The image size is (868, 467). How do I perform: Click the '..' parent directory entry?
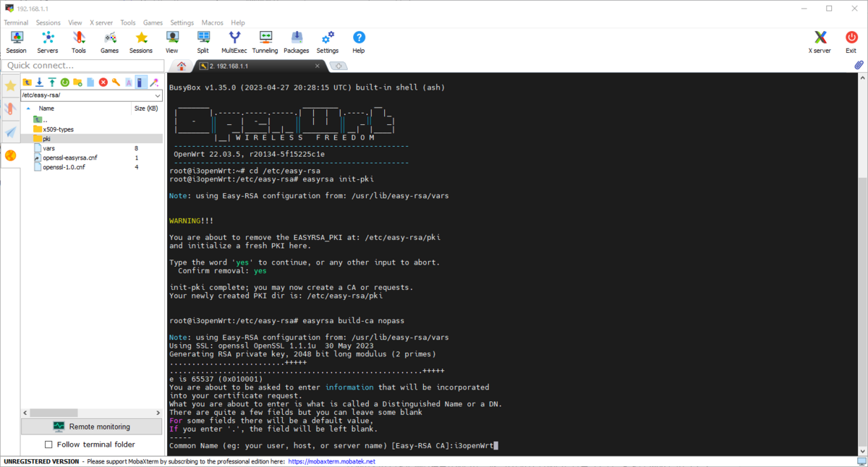coord(45,120)
